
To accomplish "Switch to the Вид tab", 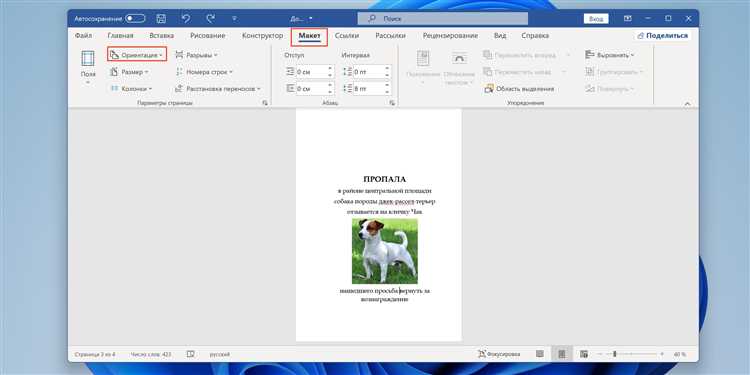I will [500, 36].
